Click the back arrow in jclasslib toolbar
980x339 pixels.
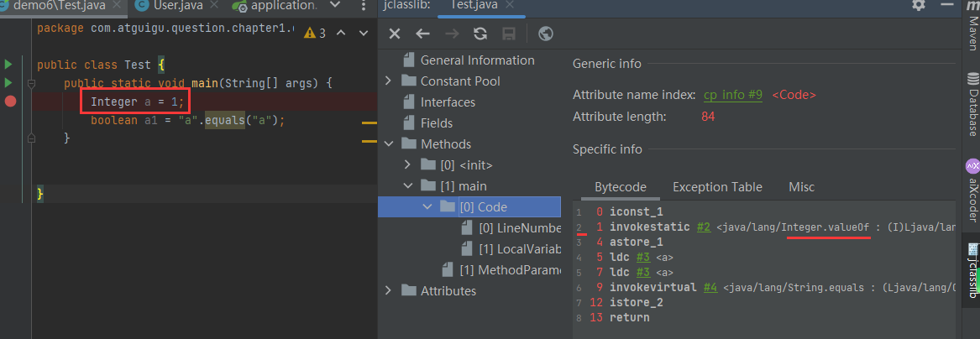423,34
